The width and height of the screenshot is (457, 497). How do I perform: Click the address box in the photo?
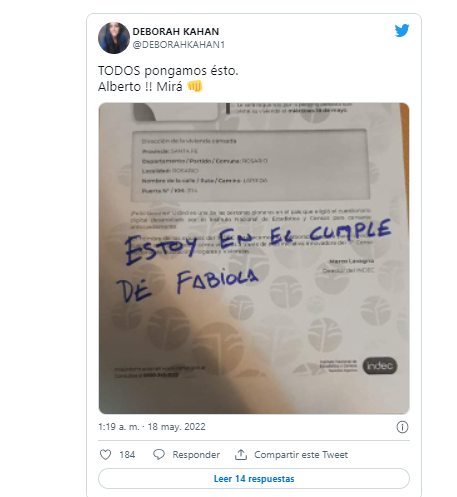click(251, 165)
